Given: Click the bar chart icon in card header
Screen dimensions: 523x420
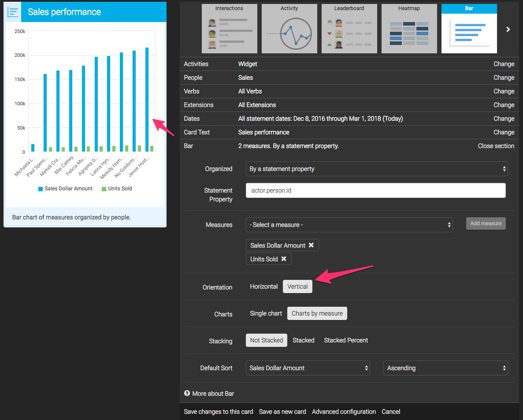Looking at the screenshot, I should (x=13, y=12).
